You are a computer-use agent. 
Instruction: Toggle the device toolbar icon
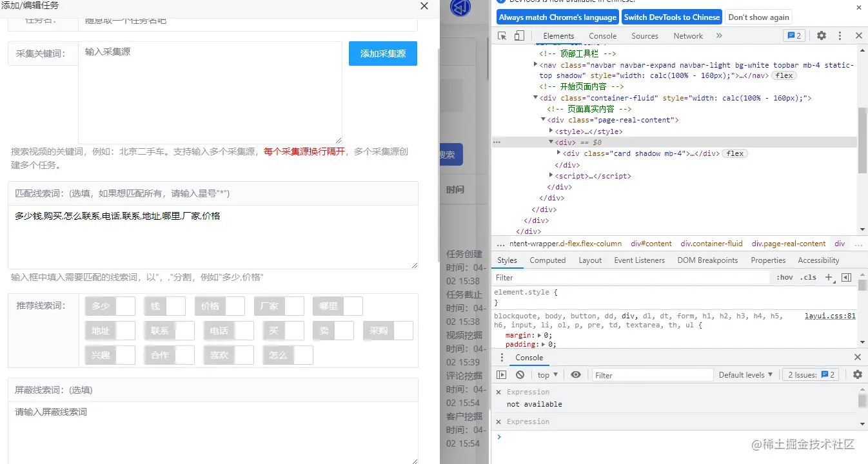point(519,35)
